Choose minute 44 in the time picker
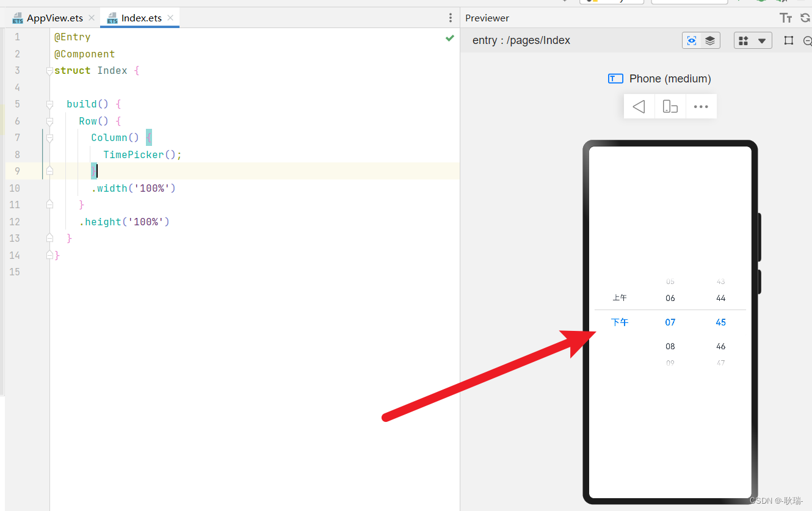This screenshot has width=812, height=511. pyautogui.click(x=721, y=298)
